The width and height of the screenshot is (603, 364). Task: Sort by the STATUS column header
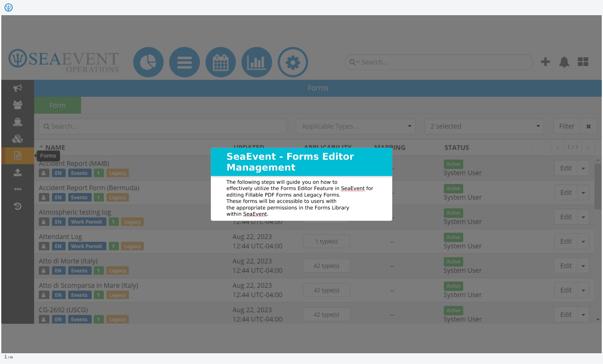click(x=457, y=148)
